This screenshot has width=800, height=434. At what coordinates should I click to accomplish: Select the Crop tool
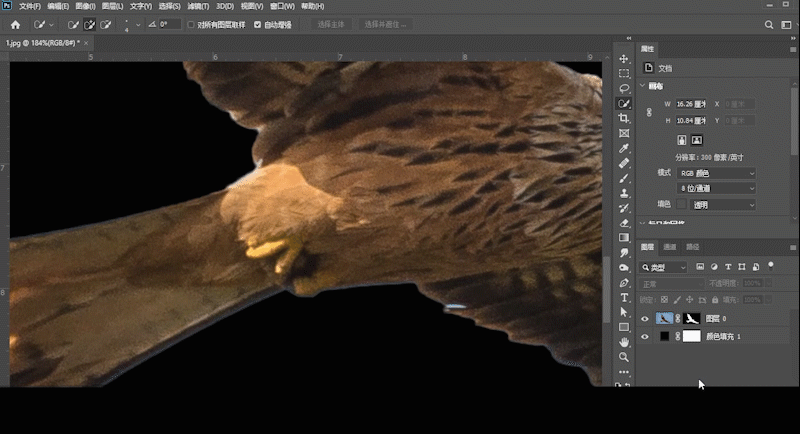click(624, 118)
